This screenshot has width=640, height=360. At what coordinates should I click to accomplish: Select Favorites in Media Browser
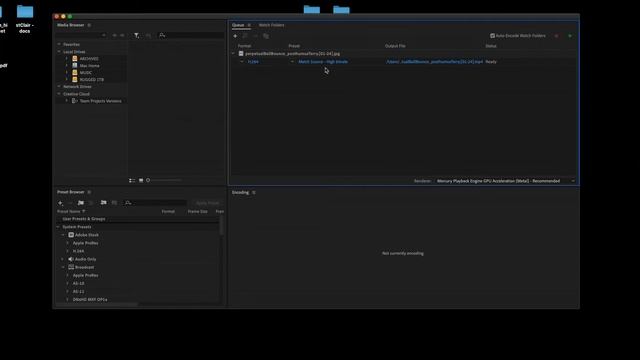coord(71,44)
